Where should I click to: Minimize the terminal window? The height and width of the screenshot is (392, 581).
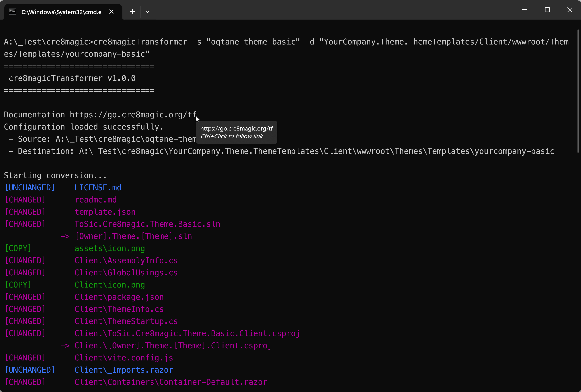525,10
